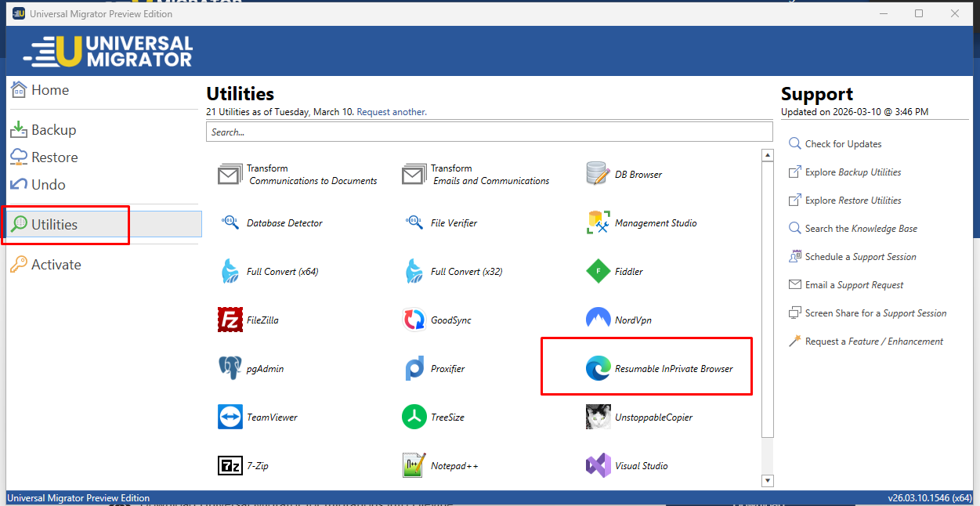Click the scrollbar up arrow
The width and height of the screenshot is (980, 506).
point(768,156)
